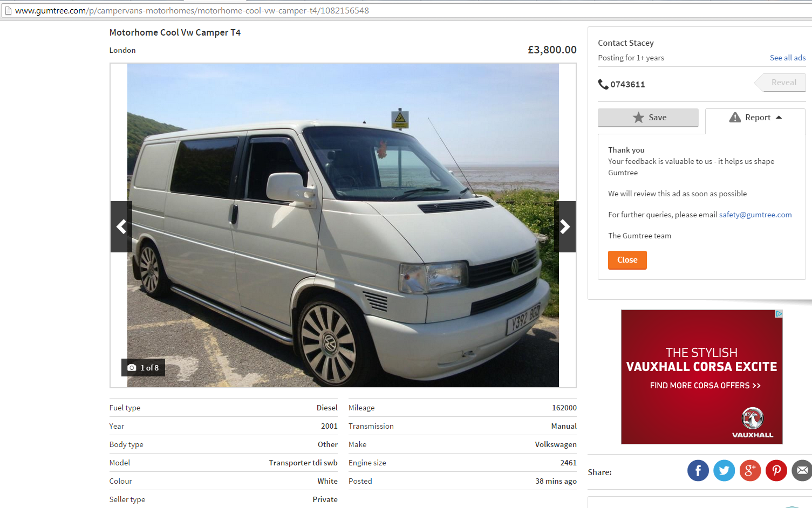Show next camper photo
The height and width of the screenshot is (508, 812).
point(565,226)
